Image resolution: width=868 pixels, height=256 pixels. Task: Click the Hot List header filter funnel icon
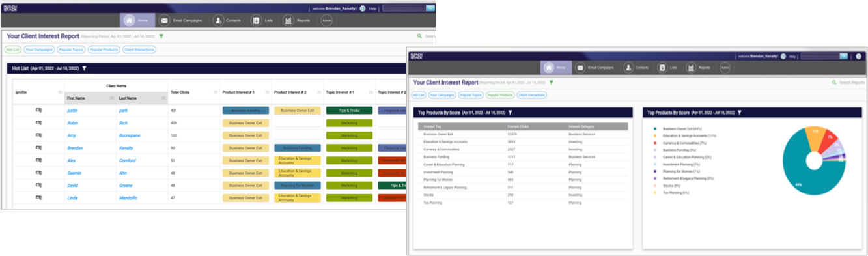[x=84, y=68]
